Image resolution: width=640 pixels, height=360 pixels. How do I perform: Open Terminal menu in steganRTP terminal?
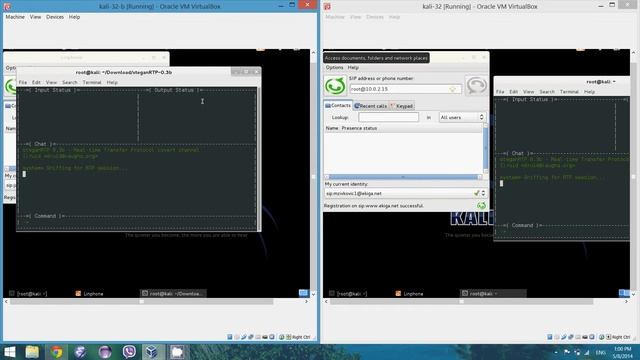pyautogui.click(x=92, y=82)
